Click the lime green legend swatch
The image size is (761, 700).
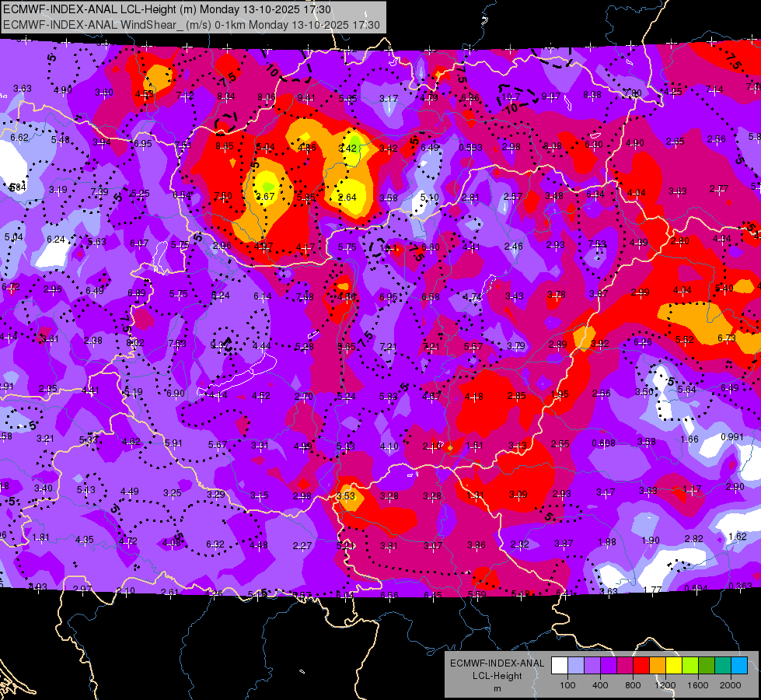(690, 666)
